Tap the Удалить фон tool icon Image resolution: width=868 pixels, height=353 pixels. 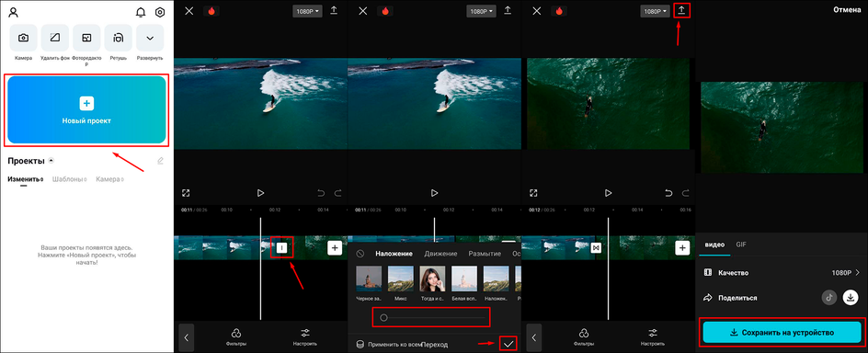(55, 38)
